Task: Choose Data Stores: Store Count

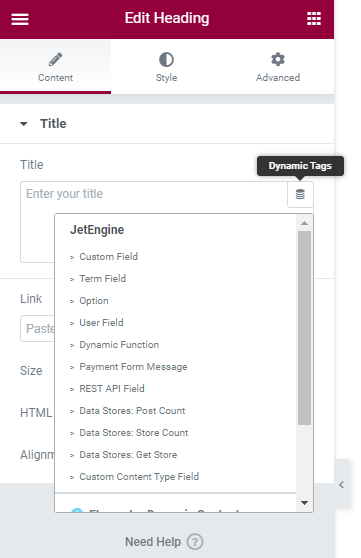Action: point(134,433)
